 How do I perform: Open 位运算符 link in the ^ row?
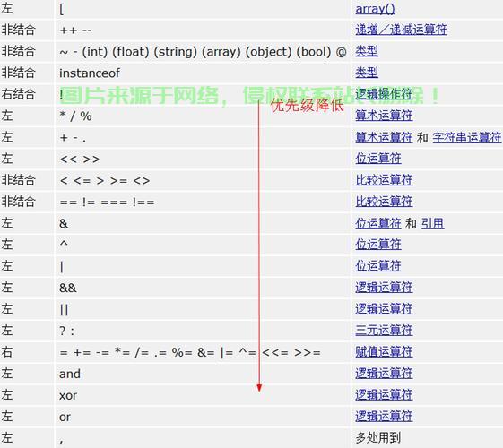click(x=378, y=245)
